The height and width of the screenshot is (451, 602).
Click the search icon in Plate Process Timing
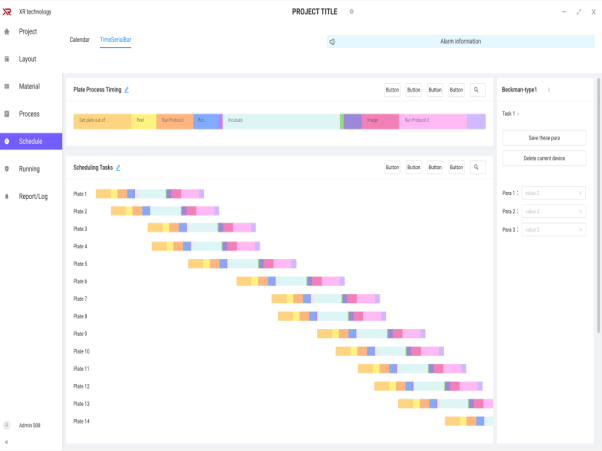tap(478, 90)
